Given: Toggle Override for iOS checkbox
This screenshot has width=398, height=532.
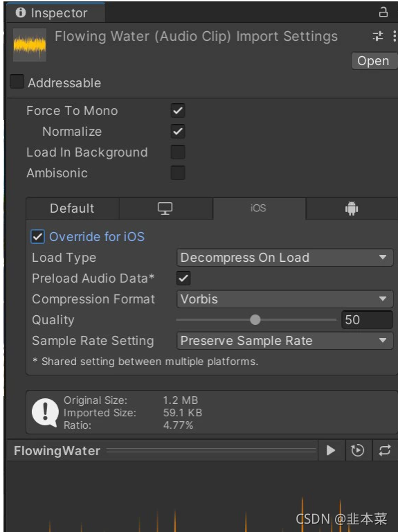Looking at the screenshot, I should tap(37, 237).
